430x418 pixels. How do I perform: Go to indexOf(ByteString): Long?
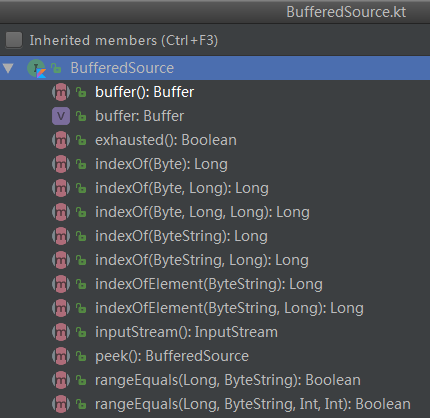[x=181, y=236]
